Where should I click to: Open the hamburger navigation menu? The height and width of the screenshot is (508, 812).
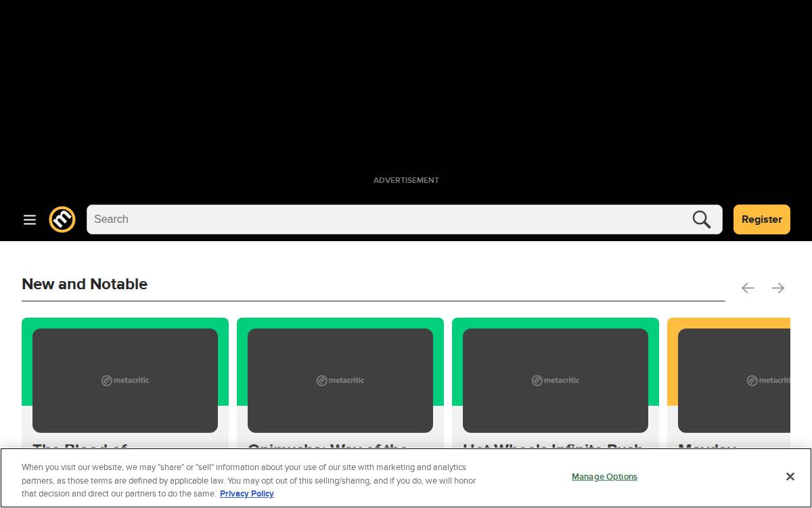(x=30, y=219)
